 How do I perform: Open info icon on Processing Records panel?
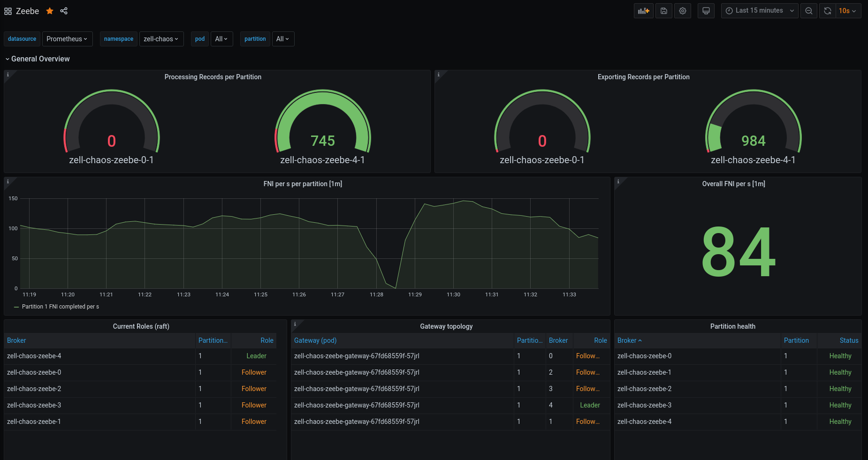[8, 74]
